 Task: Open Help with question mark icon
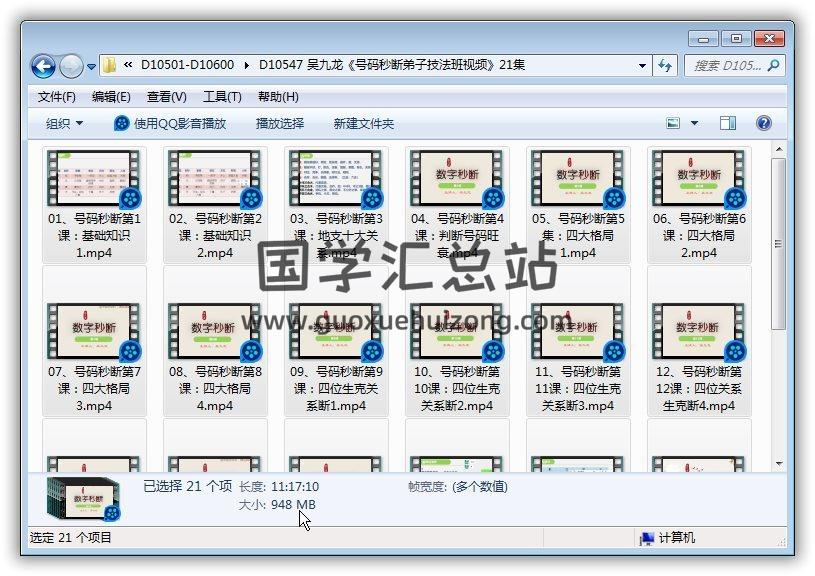tap(764, 123)
